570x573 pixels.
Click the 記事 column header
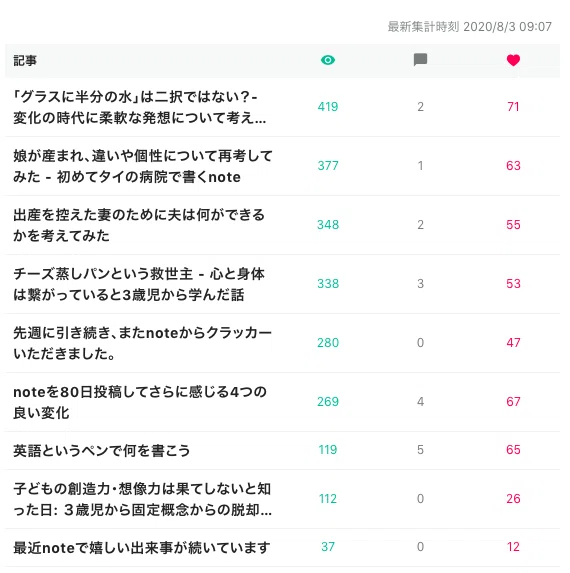25,60
